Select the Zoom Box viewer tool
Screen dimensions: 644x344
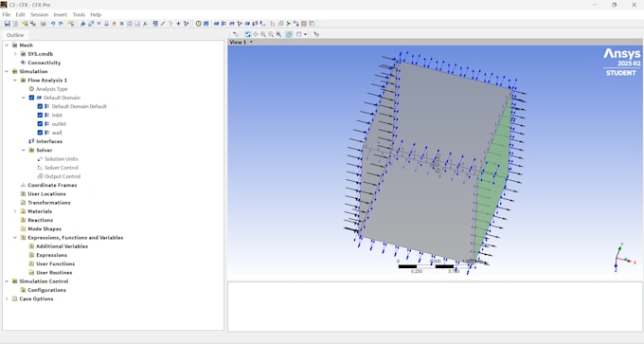pos(271,34)
